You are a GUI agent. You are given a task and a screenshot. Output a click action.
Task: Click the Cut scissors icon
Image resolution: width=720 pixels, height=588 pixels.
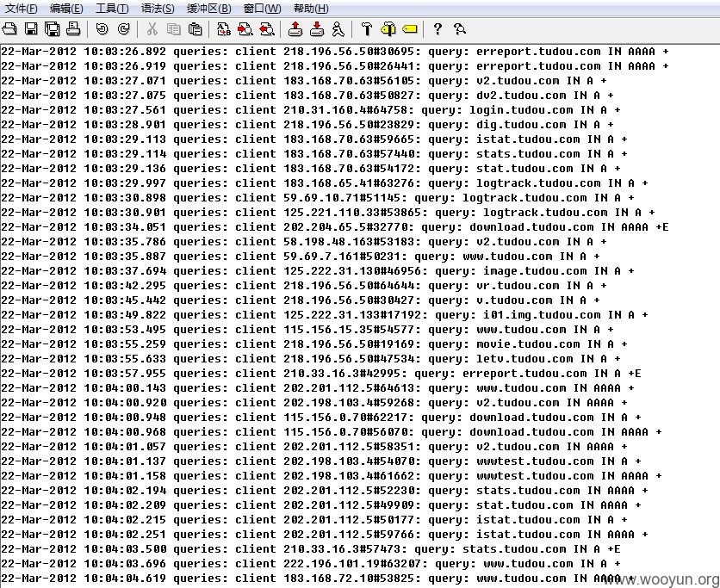tap(152, 29)
